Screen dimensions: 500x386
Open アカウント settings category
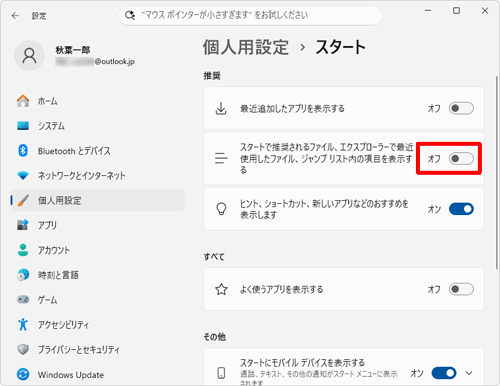point(97,250)
